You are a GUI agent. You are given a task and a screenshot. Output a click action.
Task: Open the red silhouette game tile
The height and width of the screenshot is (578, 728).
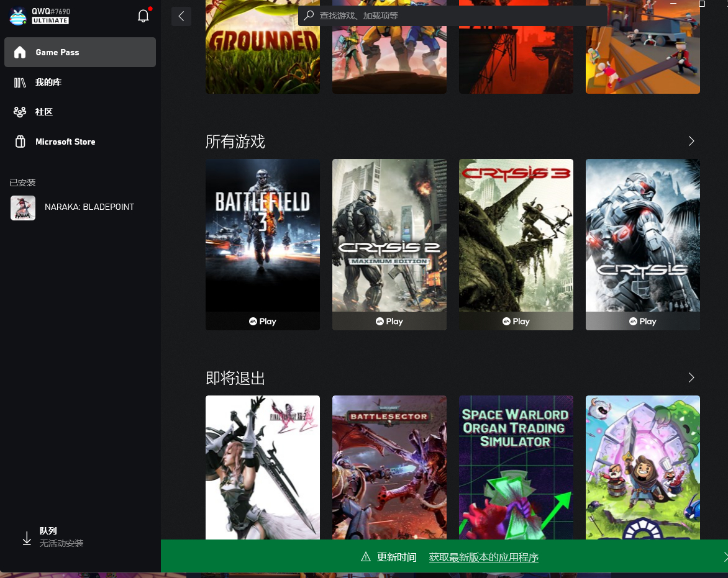tap(516, 60)
